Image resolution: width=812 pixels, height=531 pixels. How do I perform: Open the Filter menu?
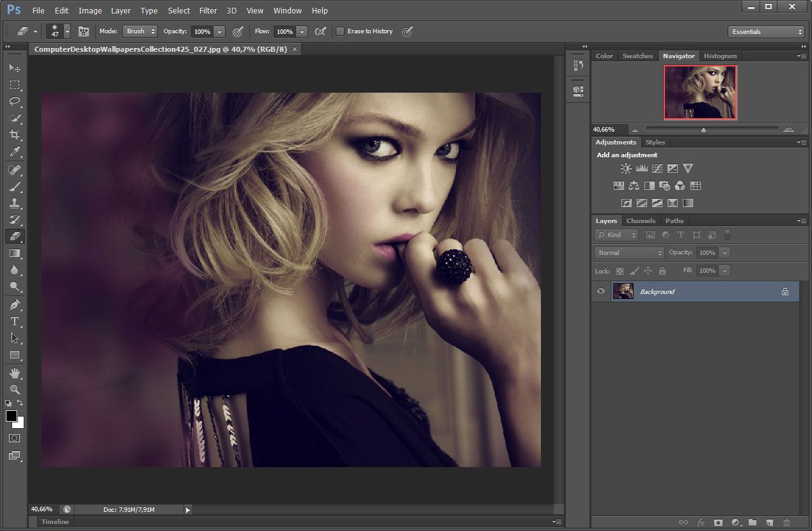pos(208,10)
